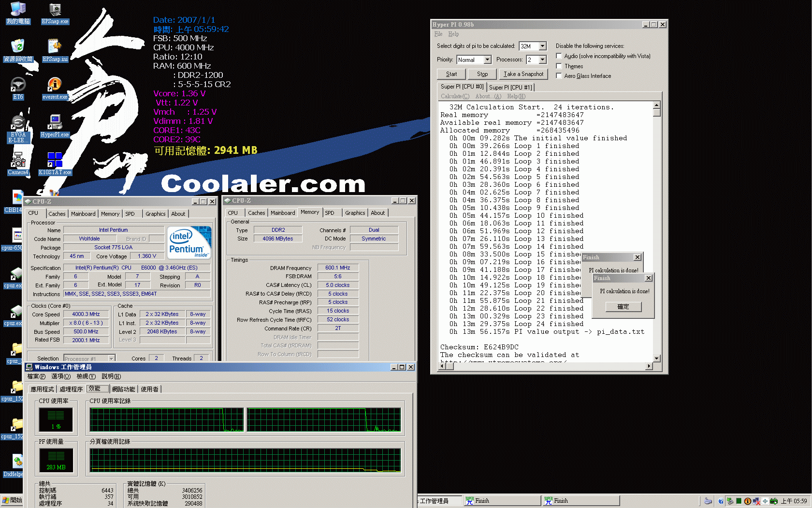Switch to Task Manager networking tab 網路功能
This screenshot has height=508, width=812.
click(124, 389)
